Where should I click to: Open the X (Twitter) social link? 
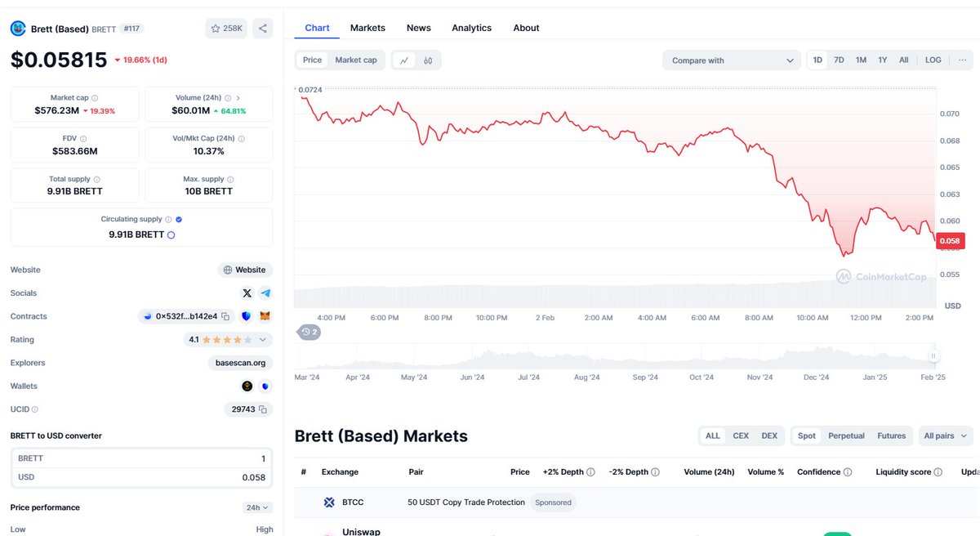pos(247,293)
